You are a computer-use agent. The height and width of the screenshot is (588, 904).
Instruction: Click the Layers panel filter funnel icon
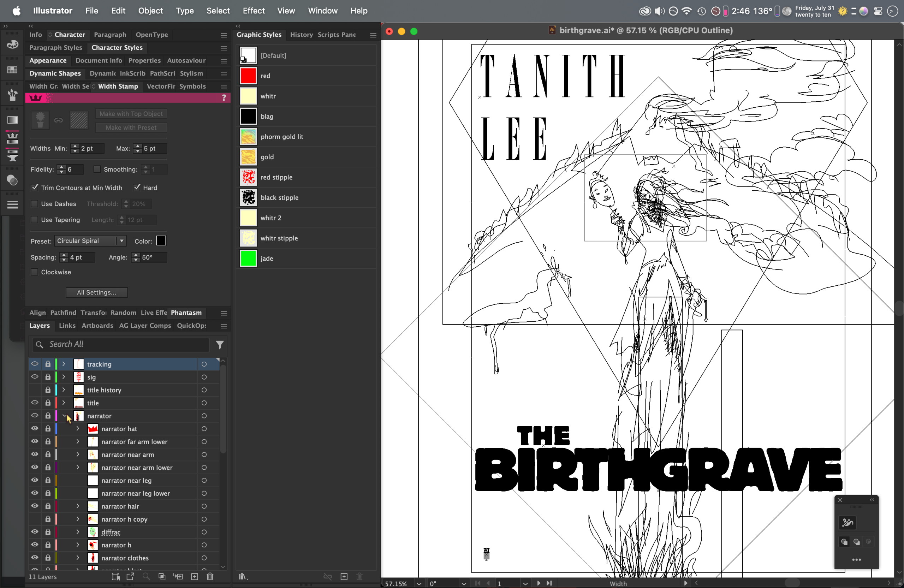pos(220,345)
